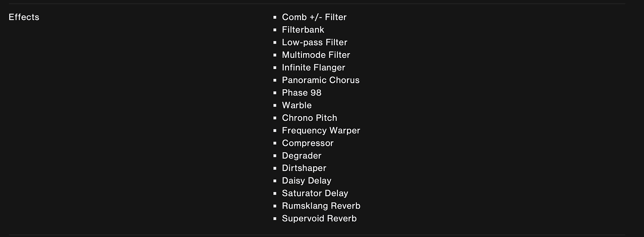Image resolution: width=644 pixels, height=237 pixels.
Task: Select Low-pass Filter in the list
Action: point(315,42)
